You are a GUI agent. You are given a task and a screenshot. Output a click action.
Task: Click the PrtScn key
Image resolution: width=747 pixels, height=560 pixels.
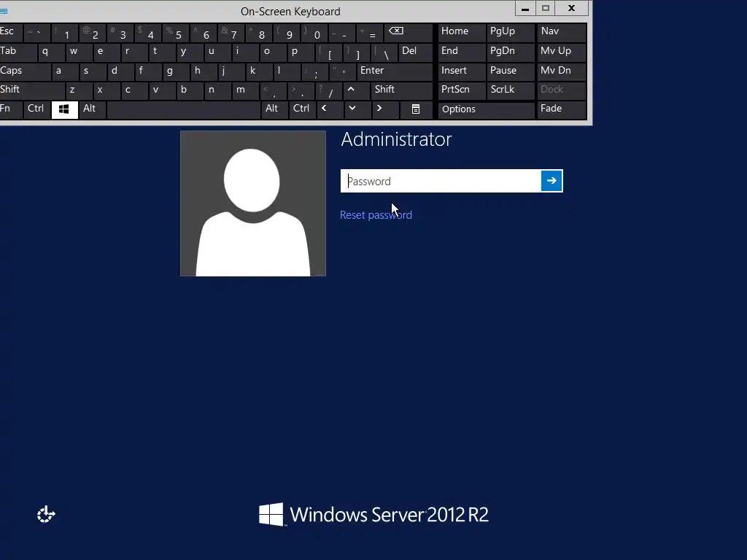[461, 90]
